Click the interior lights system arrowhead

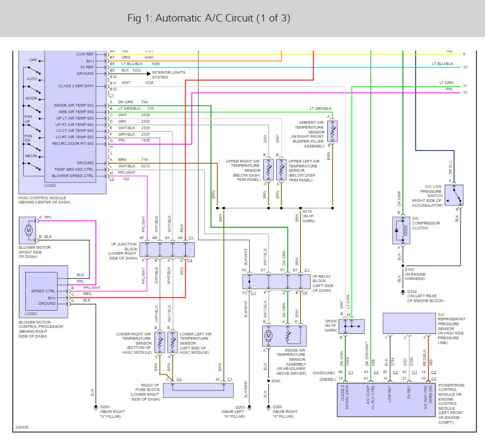click(149, 74)
